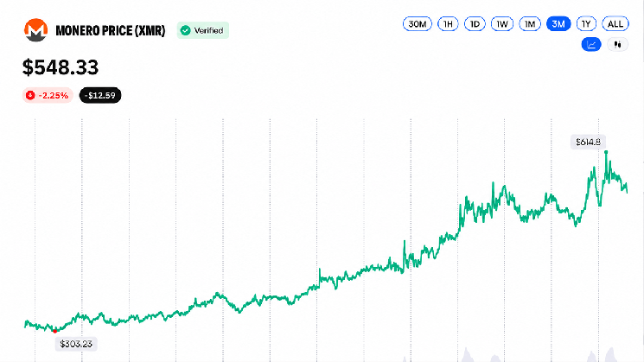This screenshot has width=644, height=362.
Task: Click the -2.25% percentage change badge
Action: coord(48,95)
